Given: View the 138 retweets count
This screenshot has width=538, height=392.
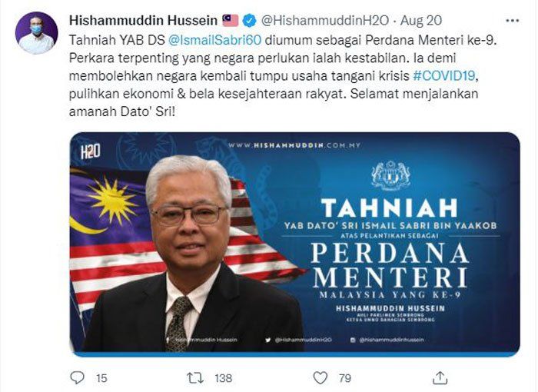Looking at the screenshot, I should click(224, 378).
